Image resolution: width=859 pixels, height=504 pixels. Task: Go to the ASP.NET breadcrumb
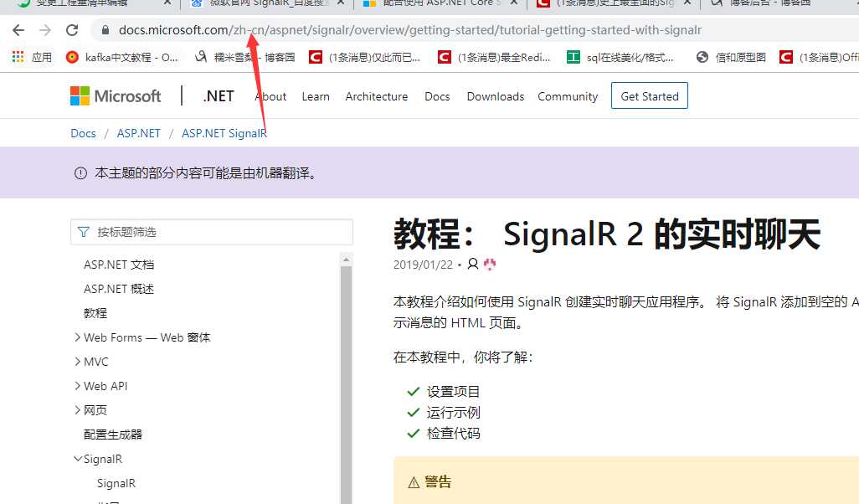[x=139, y=133]
